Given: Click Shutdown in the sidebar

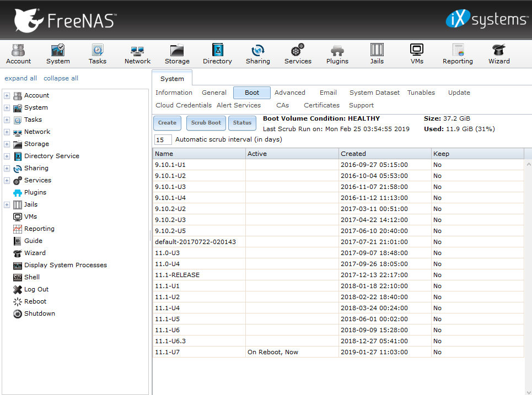Looking at the screenshot, I should pos(39,313).
